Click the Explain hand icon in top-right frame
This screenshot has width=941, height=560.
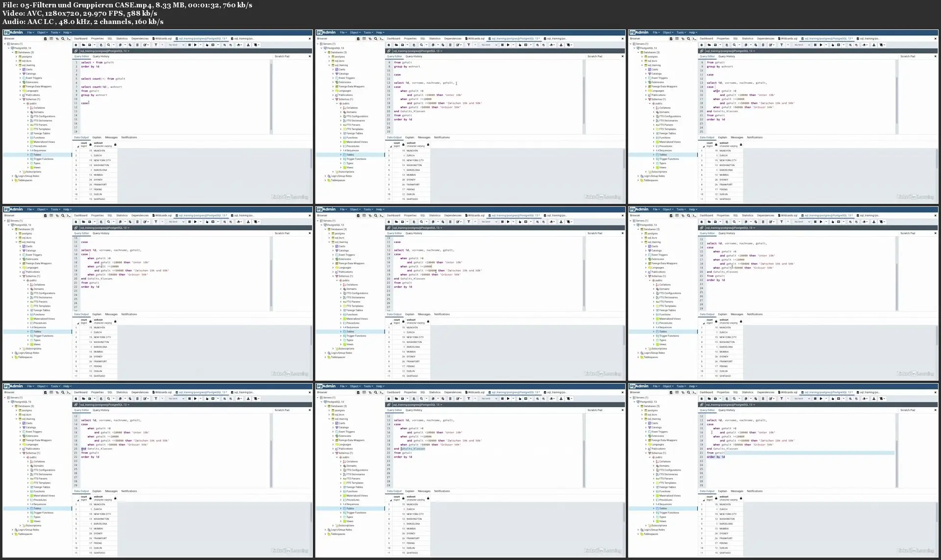pyautogui.click(x=833, y=45)
